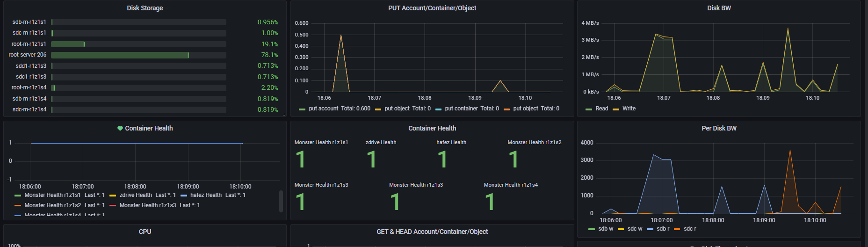Click the Monster Health r1z1s4 stat value
868x247 pixels.
pyautogui.click(x=490, y=202)
